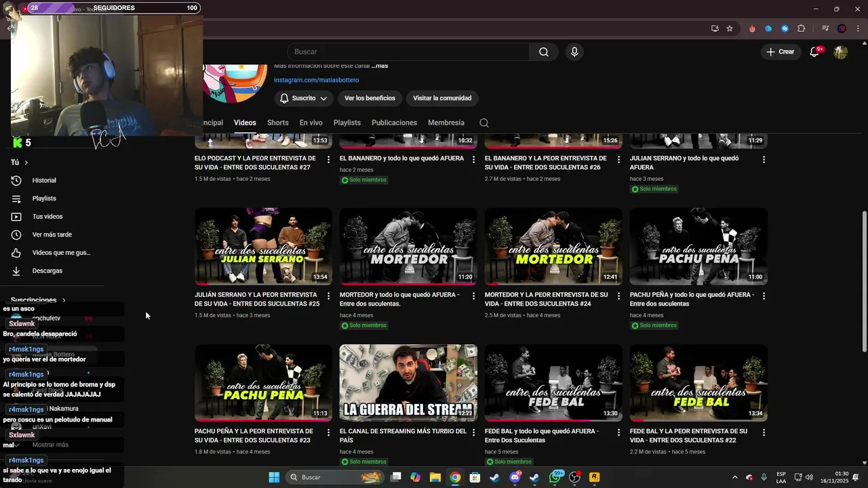Click Ver los beneficios button

[370, 98]
